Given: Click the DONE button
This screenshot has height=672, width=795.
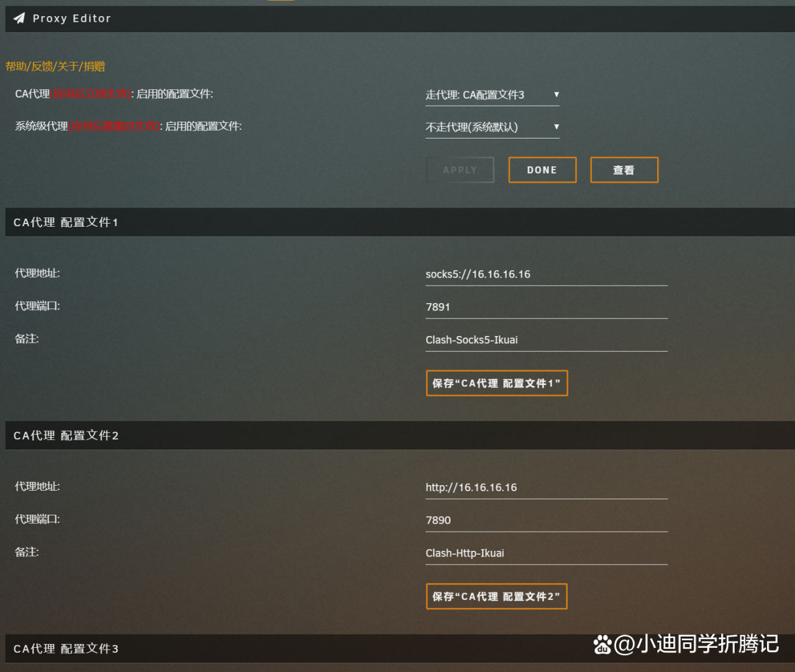Looking at the screenshot, I should [542, 170].
